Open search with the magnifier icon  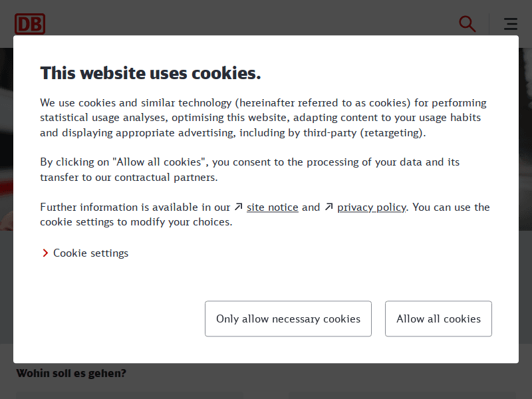coord(467,25)
